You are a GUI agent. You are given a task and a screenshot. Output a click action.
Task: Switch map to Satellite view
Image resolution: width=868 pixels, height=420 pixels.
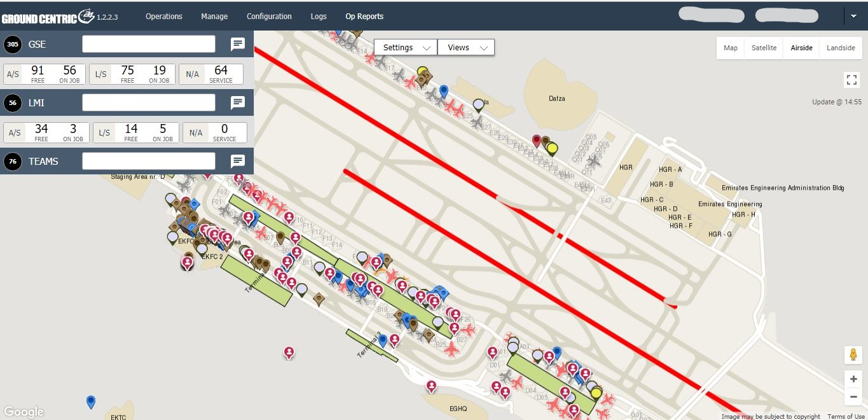(764, 48)
